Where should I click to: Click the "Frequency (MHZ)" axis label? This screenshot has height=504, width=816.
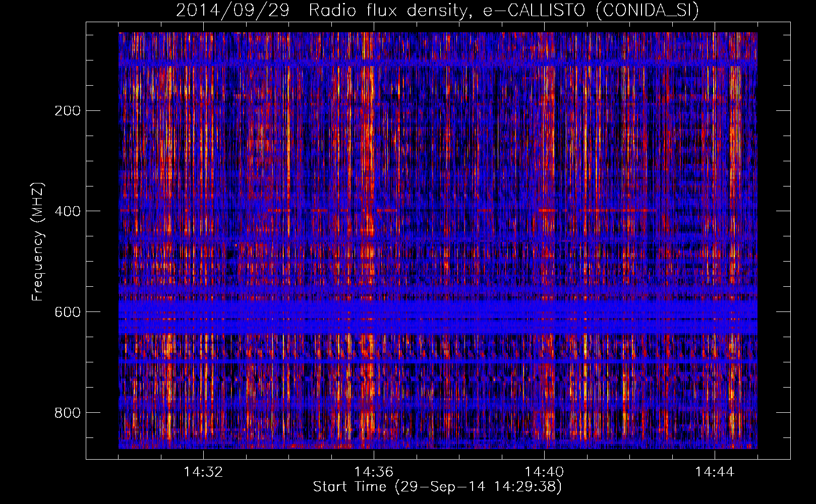tap(38, 242)
